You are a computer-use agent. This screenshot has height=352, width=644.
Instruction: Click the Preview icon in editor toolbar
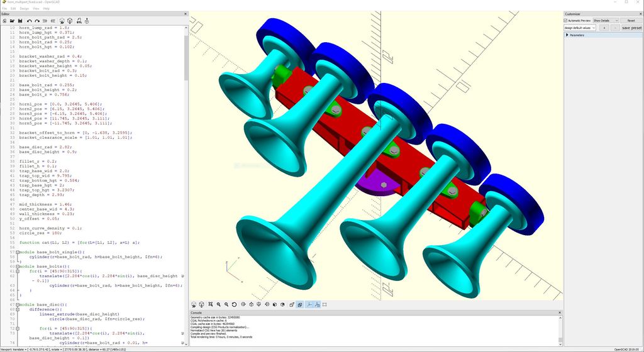click(61, 21)
